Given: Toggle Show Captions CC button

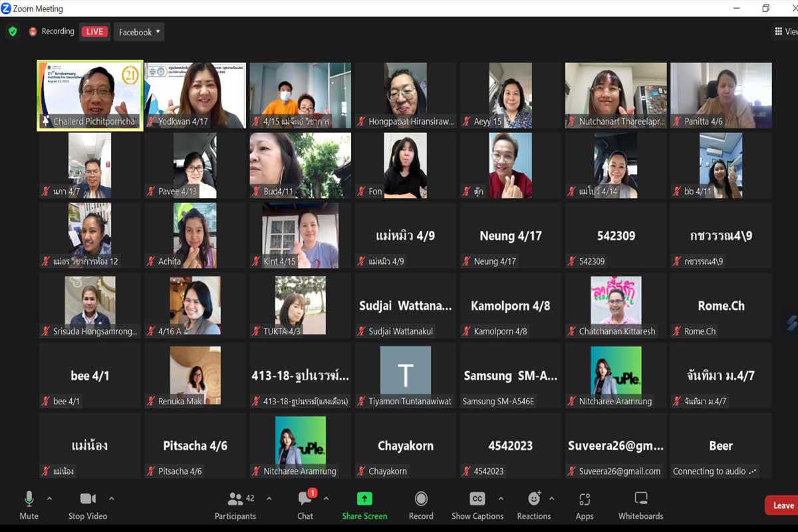Looking at the screenshot, I should click(x=477, y=499).
